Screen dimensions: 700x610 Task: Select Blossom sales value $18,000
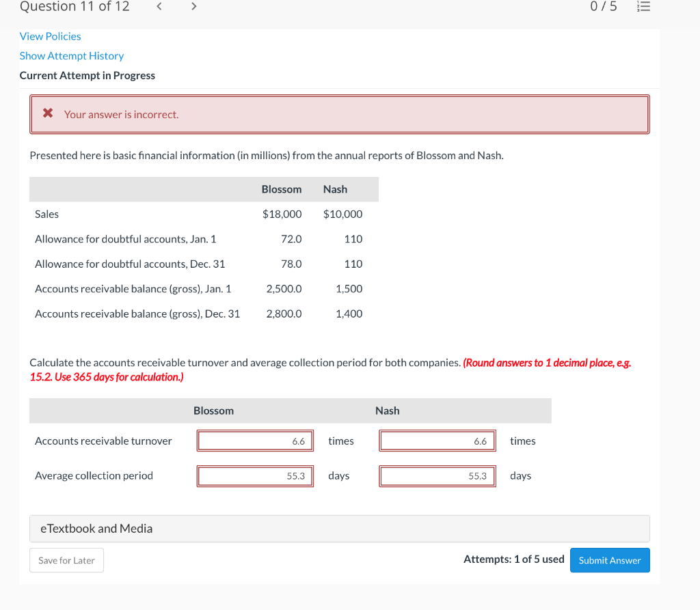pos(282,214)
